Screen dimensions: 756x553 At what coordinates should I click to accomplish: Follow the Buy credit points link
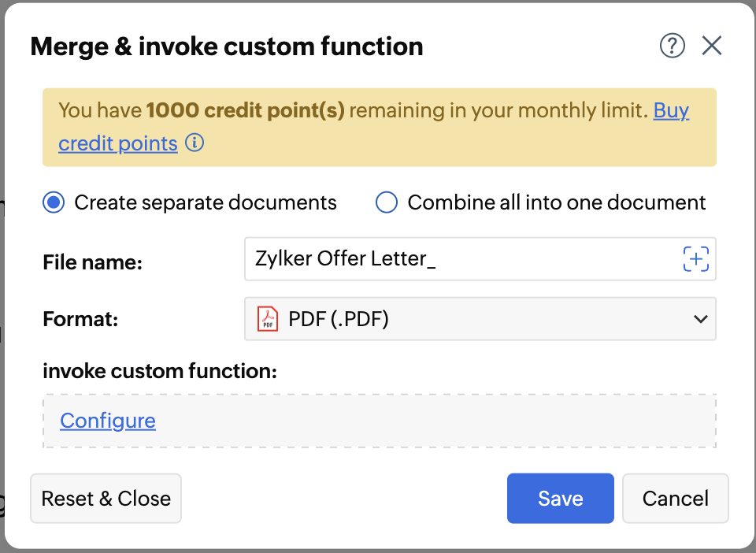tap(671, 111)
